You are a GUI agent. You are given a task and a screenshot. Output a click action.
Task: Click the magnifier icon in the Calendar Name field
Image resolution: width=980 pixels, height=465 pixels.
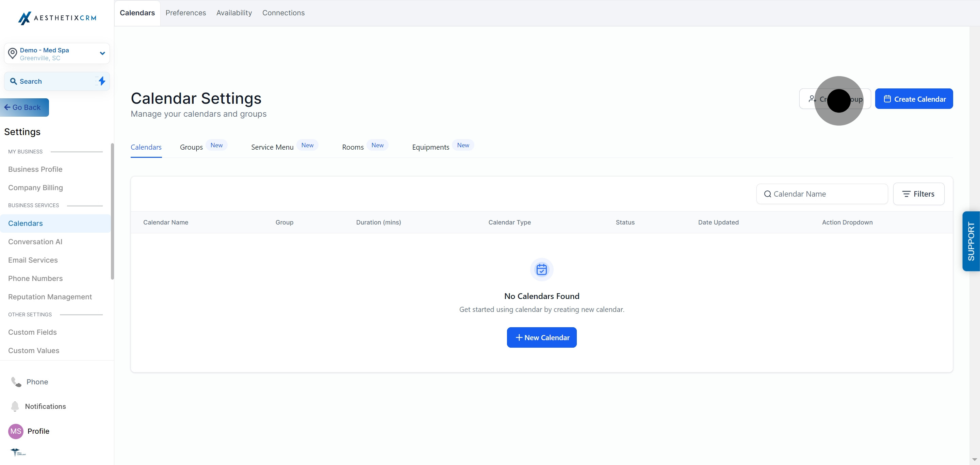point(768,194)
